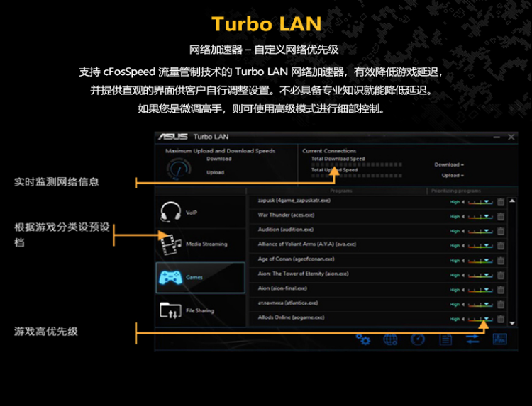This screenshot has width=532, height=406.
Task: Select the War Thunder (aces.exe) program name
Action: pyautogui.click(x=286, y=215)
